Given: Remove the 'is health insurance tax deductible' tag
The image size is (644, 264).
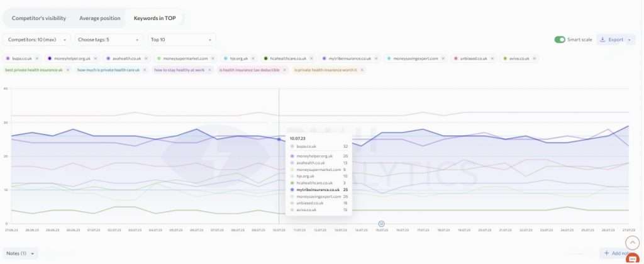Looking at the screenshot, I should click(285, 70).
